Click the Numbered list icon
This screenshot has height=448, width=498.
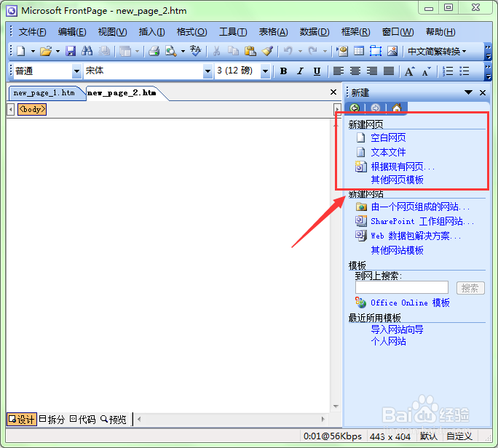point(448,71)
